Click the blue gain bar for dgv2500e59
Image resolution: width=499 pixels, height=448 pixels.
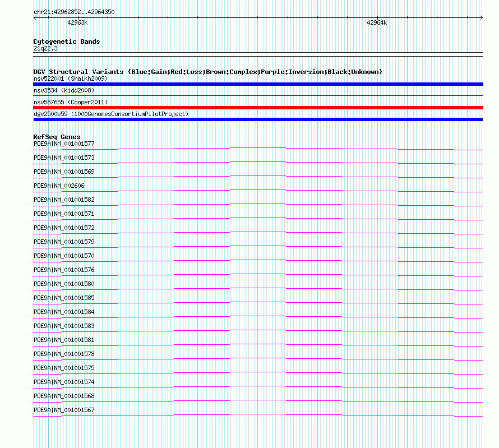click(x=258, y=119)
